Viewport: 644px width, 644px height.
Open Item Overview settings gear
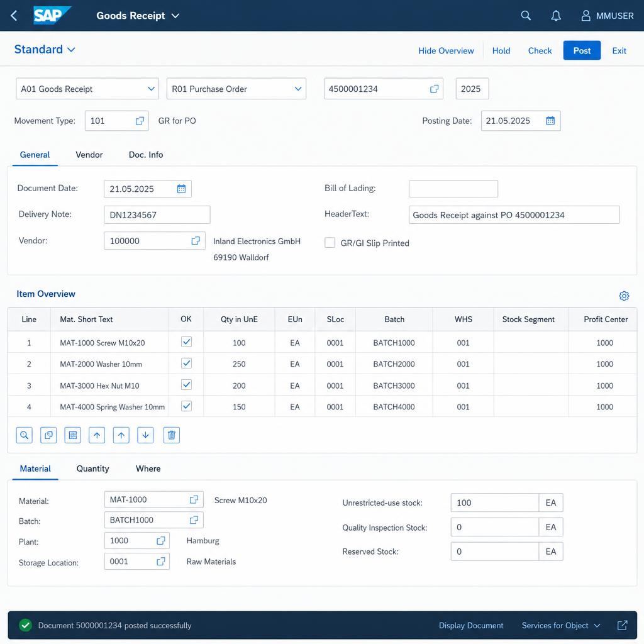tap(624, 296)
